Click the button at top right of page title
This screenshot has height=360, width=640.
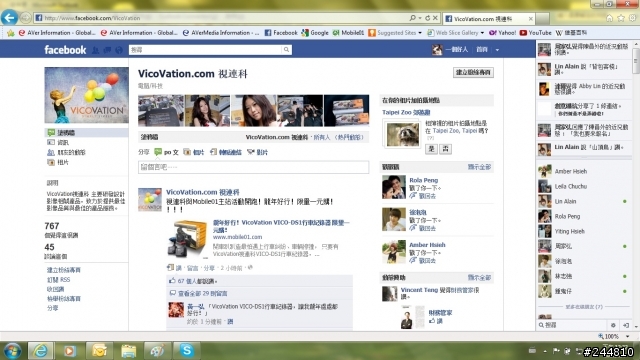[473, 72]
